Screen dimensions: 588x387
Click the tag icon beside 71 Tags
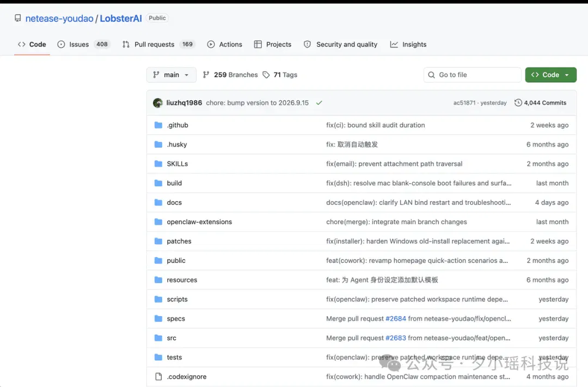(266, 75)
